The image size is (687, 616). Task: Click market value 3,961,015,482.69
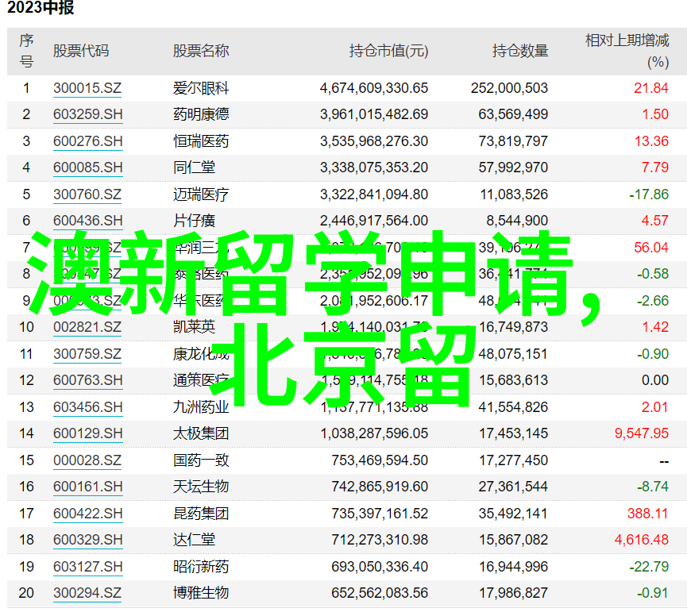[x=374, y=114]
